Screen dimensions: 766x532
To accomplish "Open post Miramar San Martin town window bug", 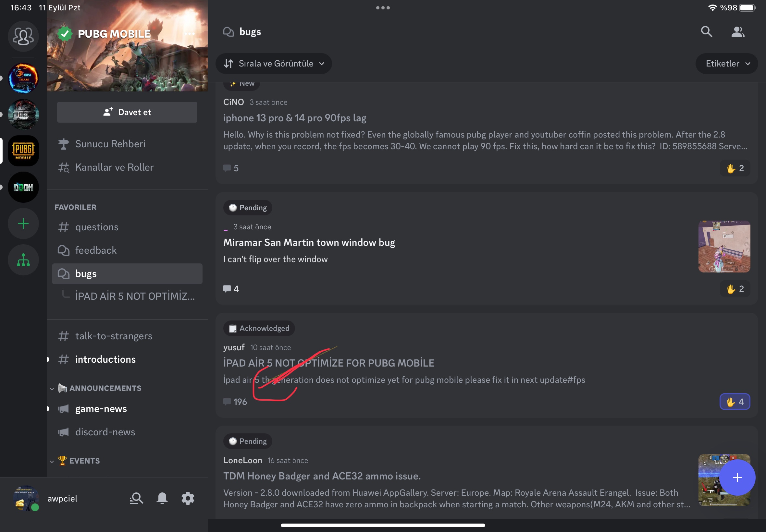I will pos(309,242).
